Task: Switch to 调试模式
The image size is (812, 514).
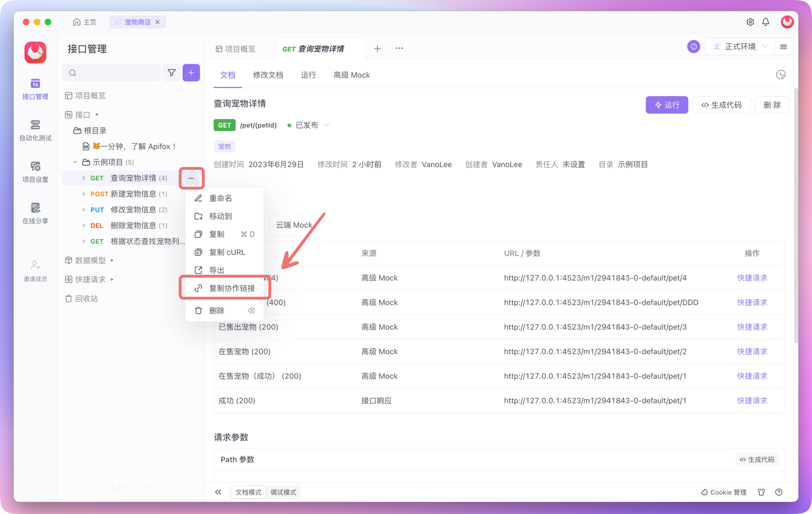Action: tap(283, 492)
